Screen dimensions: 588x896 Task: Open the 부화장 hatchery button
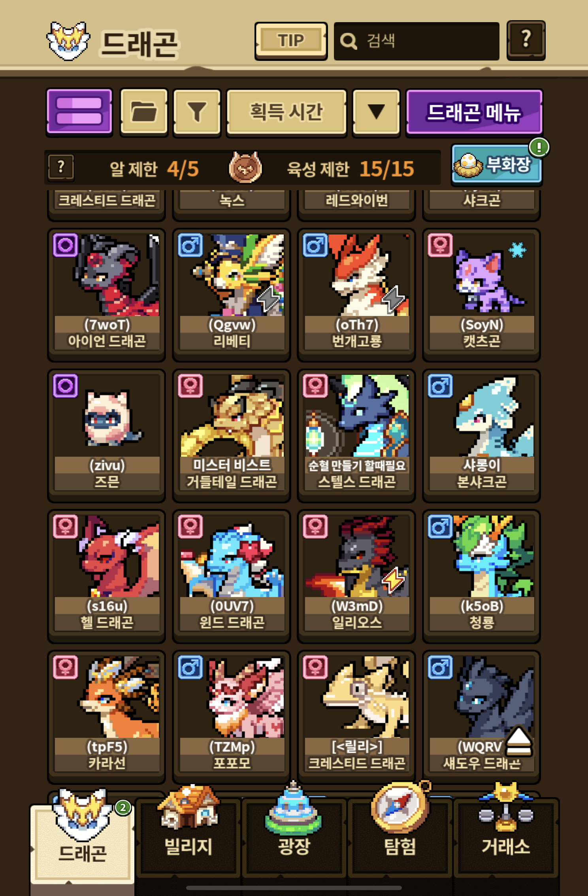[497, 164]
